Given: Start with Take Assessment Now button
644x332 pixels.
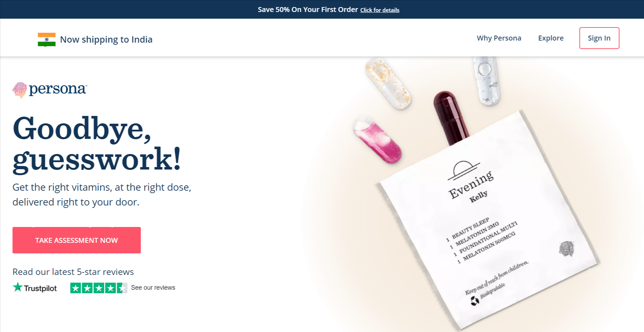Looking at the screenshot, I should [x=76, y=240].
